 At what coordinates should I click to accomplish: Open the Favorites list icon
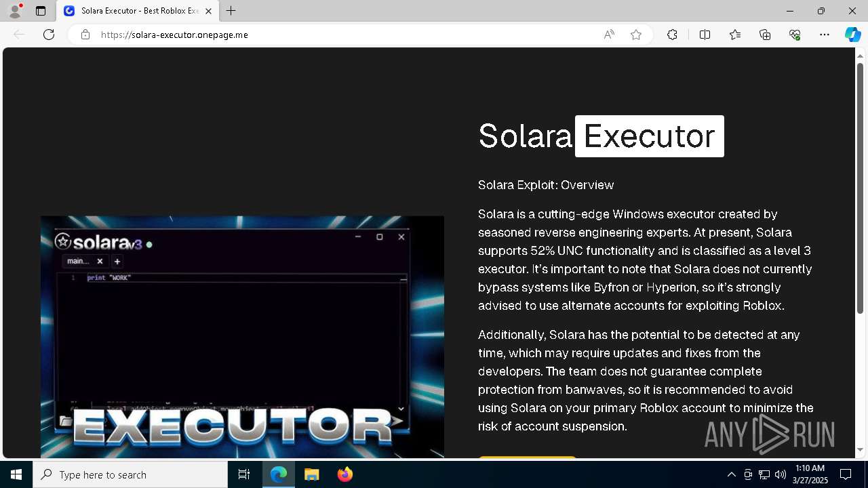[735, 35]
